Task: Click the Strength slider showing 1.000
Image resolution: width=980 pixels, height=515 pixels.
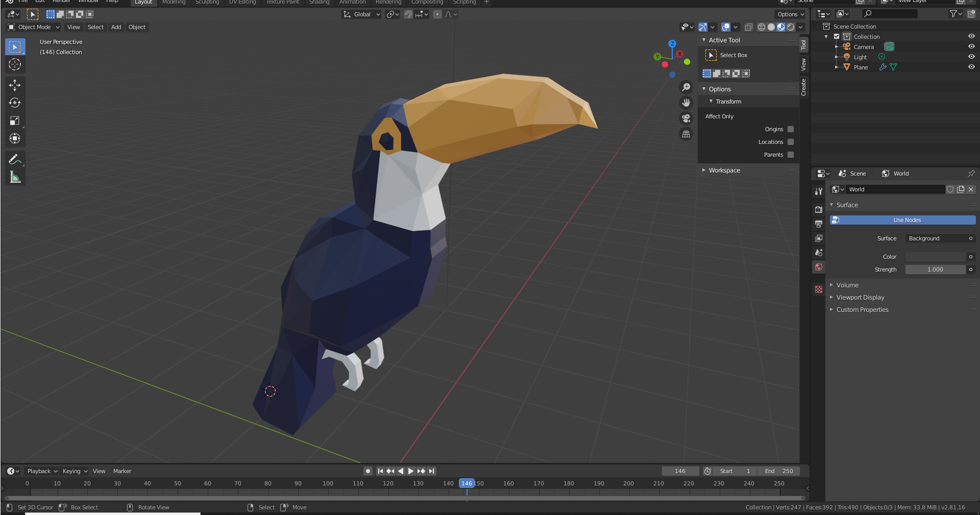Action: pyautogui.click(x=936, y=269)
